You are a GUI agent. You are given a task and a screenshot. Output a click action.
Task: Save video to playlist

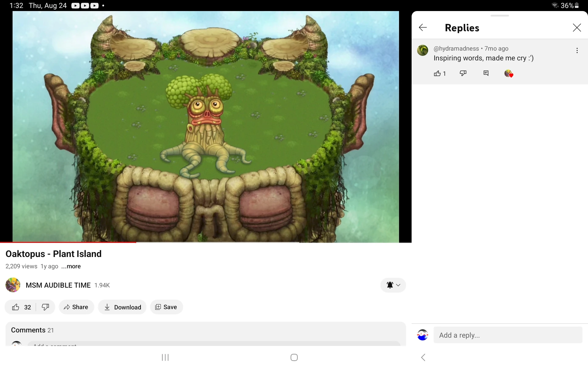[166, 307]
